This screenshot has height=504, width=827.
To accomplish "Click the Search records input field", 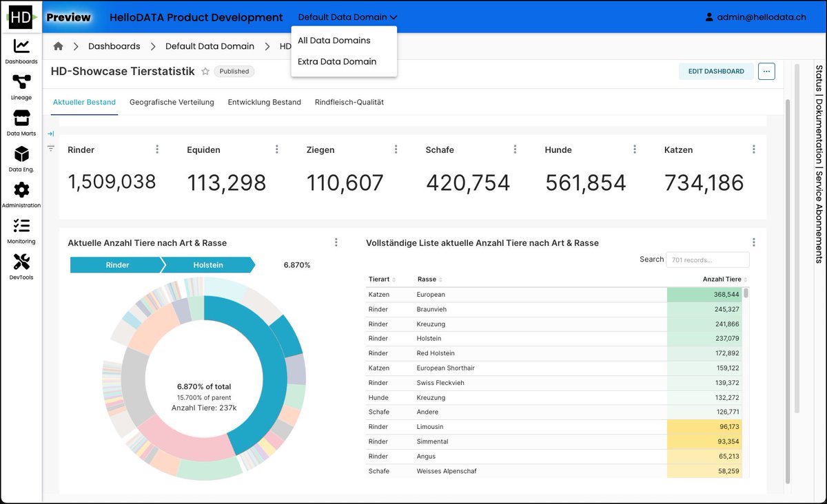I will [x=707, y=260].
